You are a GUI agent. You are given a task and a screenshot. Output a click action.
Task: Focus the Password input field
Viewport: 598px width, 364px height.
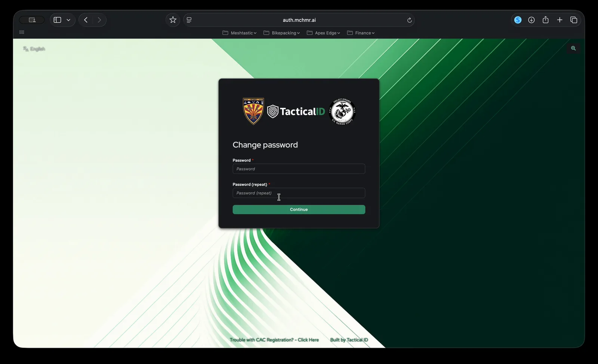click(299, 169)
